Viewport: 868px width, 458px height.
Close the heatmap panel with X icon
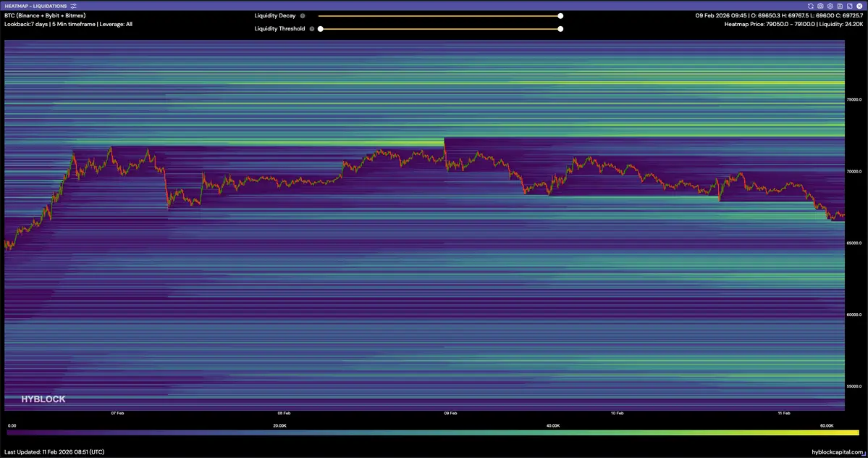coord(859,6)
